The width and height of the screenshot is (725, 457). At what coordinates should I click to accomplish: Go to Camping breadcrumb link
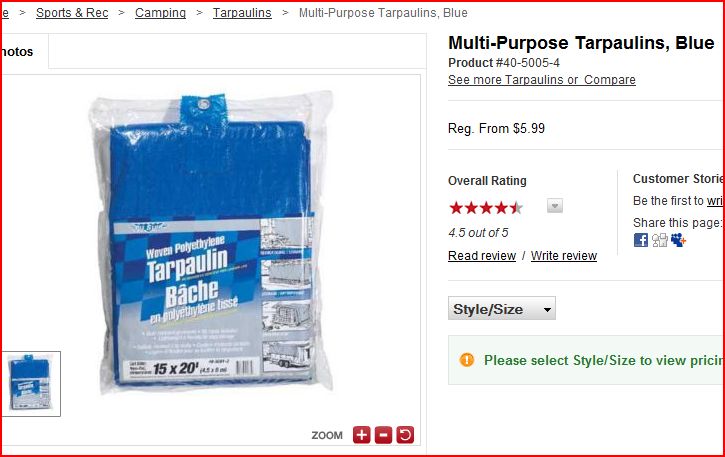coord(160,13)
